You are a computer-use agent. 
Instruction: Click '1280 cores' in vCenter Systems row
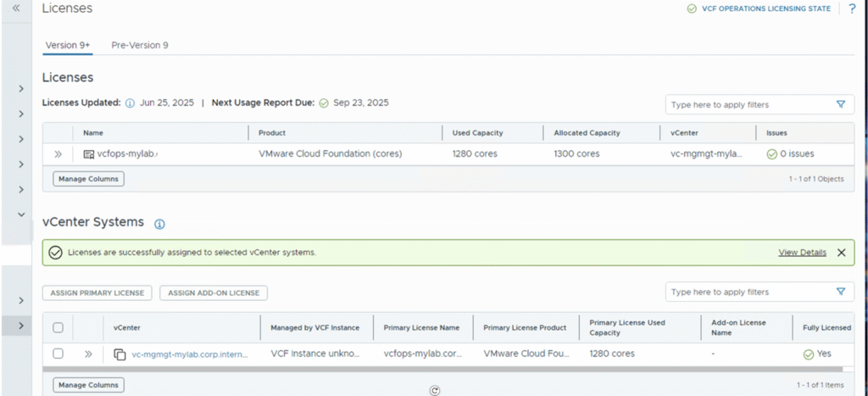pyautogui.click(x=612, y=354)
